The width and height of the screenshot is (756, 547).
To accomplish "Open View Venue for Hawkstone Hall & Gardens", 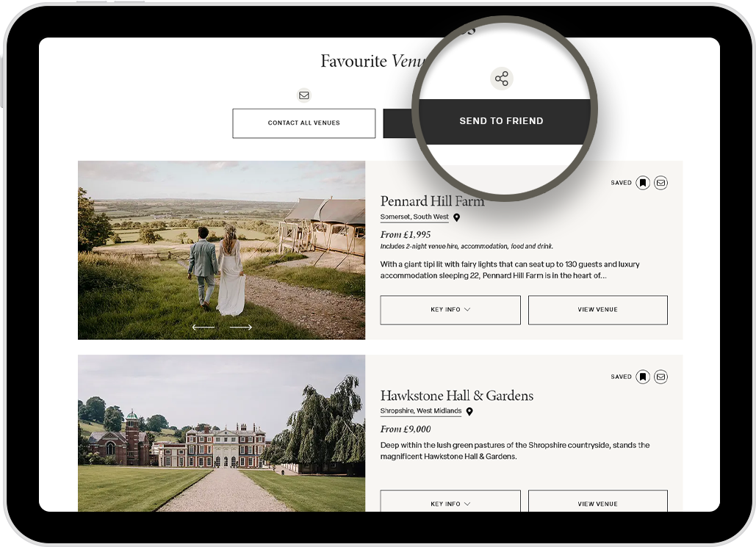I will tap(598, 501).
